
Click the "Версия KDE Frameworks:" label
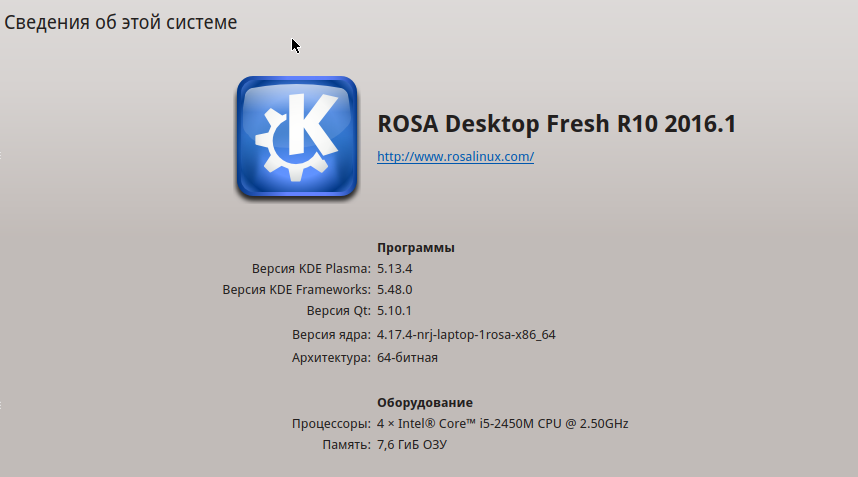coord(297,289)
